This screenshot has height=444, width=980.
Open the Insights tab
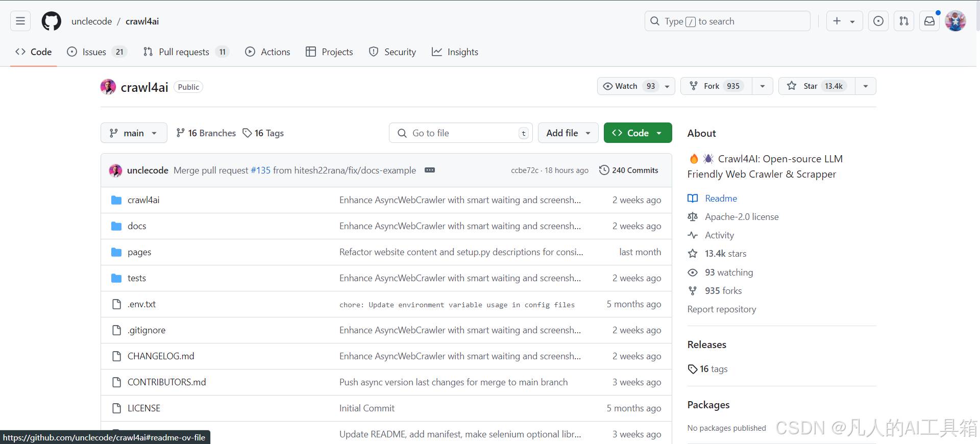455,52
